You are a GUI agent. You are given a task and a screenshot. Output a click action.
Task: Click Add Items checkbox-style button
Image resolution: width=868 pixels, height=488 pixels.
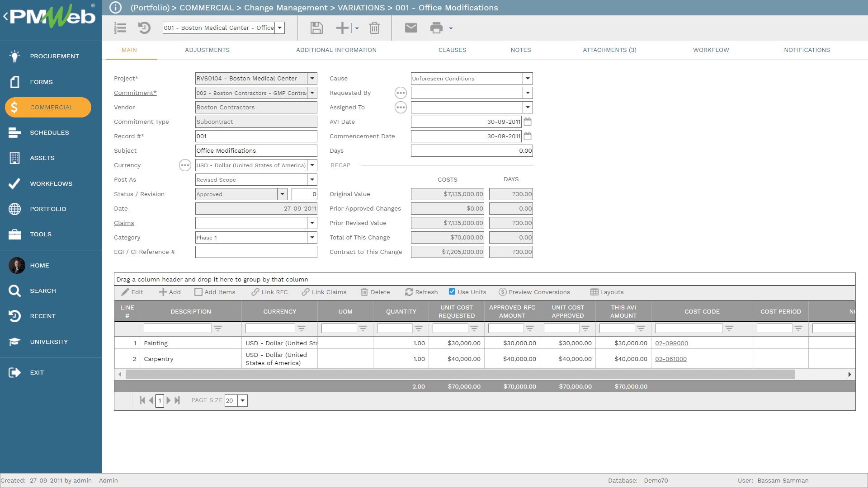point(215,292)
